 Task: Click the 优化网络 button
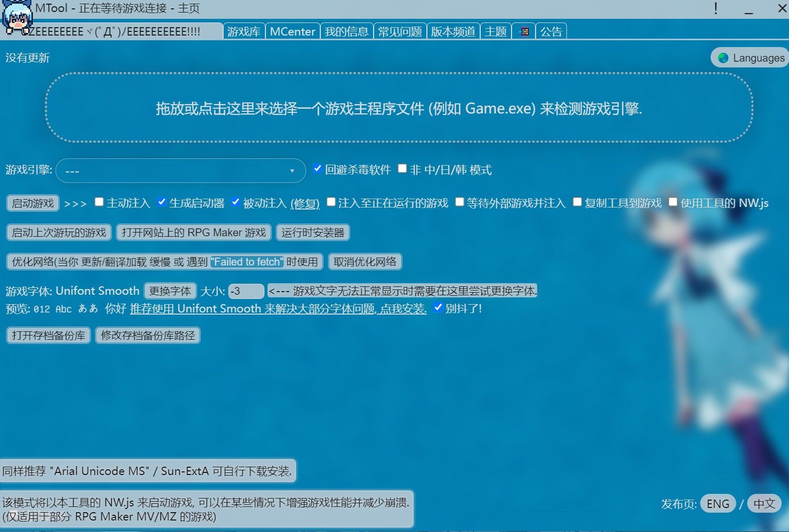(x=165, y=262)
